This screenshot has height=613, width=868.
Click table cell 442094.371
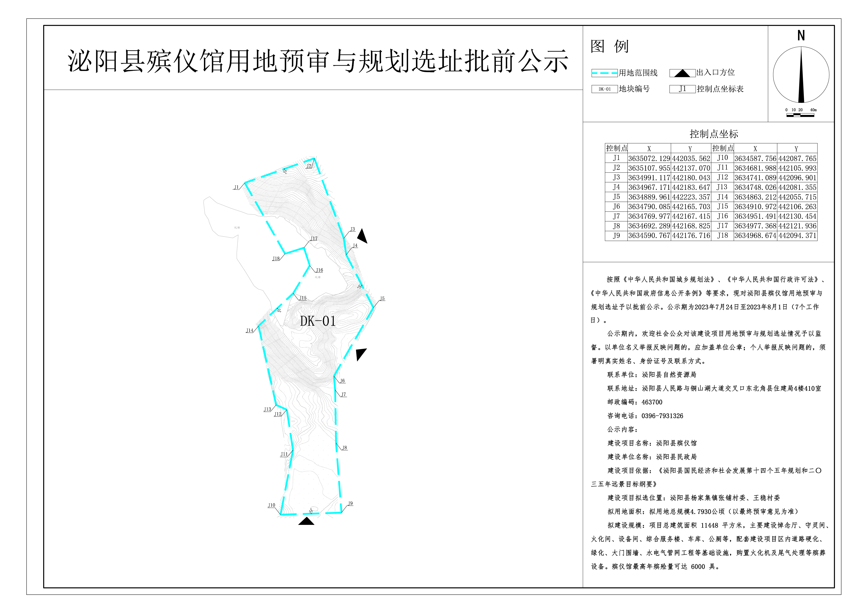coord(797,235)
